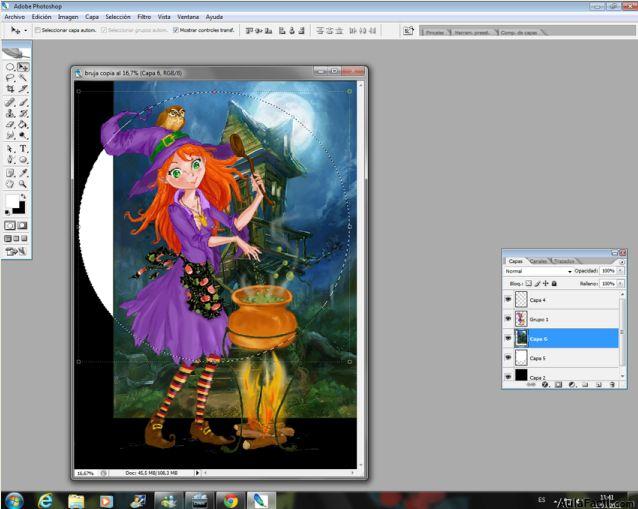This screenshot has height=509, width=638.
Task: Toggle 'Seleccionar capa autom.' checkbox
Action: coord(38,30)
